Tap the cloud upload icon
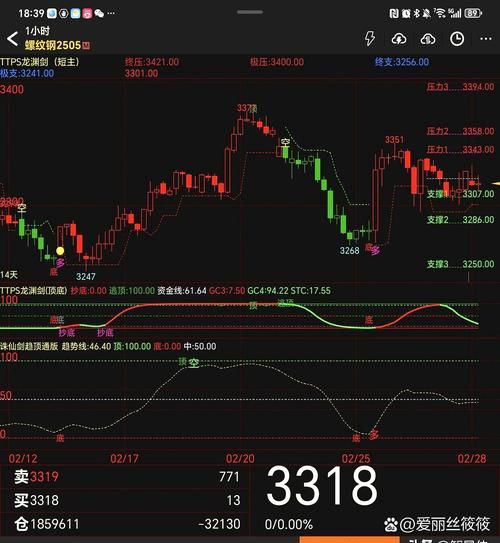The width and height of the screenshot is (500, 543). coord(428,39)
